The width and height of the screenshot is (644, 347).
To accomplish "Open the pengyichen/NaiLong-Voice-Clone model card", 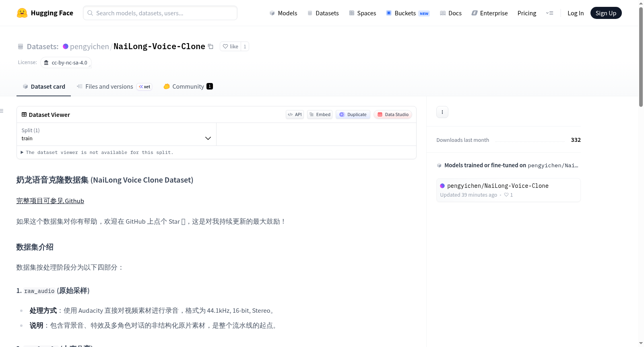I will click(508, 190).
